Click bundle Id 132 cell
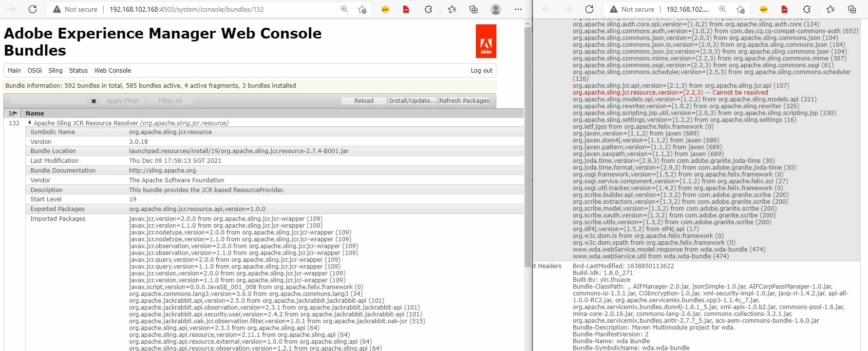Image resolution: width=868 pixels, height=351 pixels. tap(14, 123)
